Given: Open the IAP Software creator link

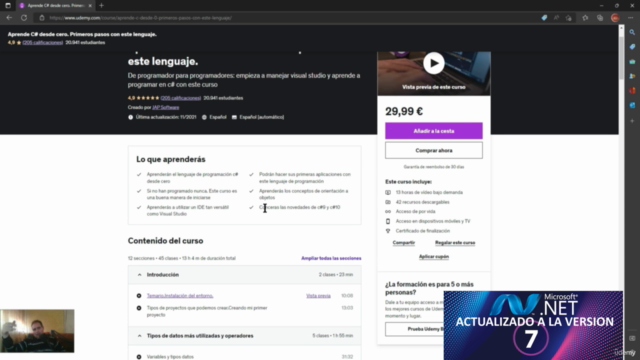Looking at the screenshot, I should click(x=166, y=107).
